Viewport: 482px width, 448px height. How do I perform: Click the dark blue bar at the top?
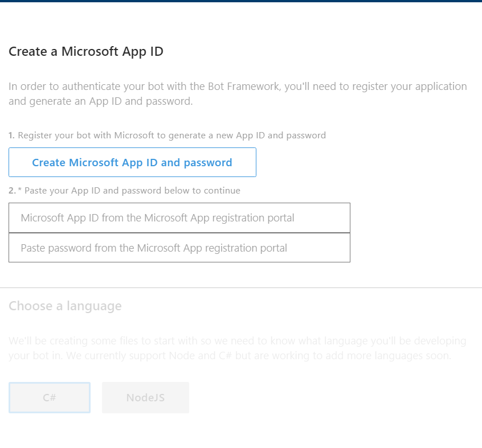click(x=241, y=1)
